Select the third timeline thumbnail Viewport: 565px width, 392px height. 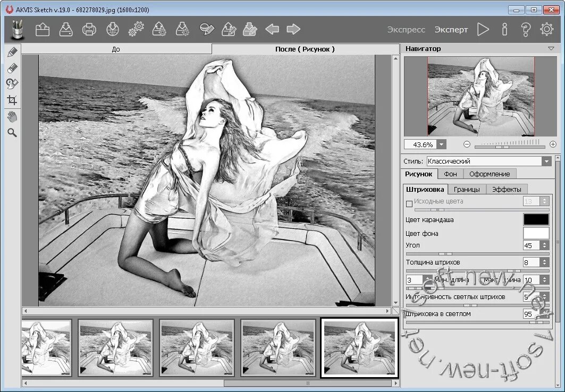click(x=197, y=348)
